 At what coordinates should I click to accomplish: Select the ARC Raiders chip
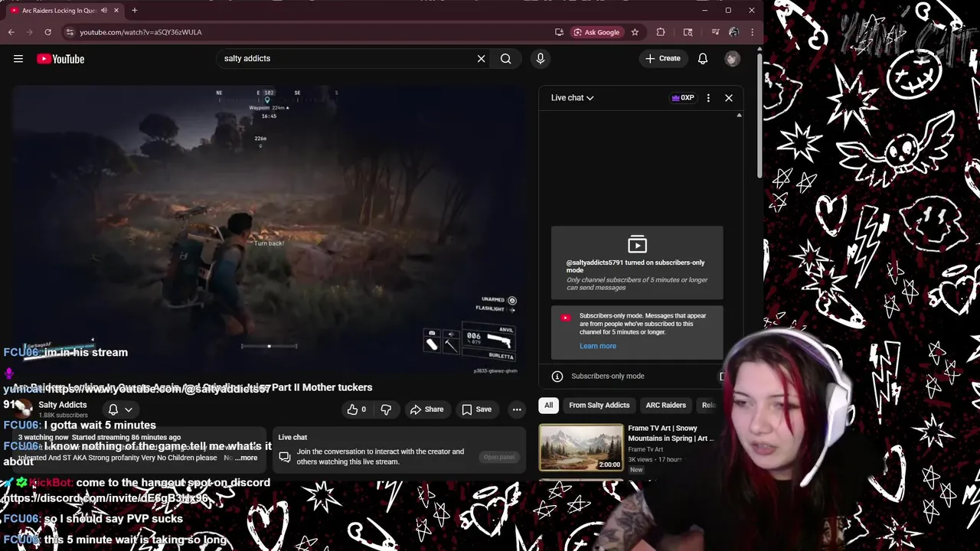coord(666,405)
